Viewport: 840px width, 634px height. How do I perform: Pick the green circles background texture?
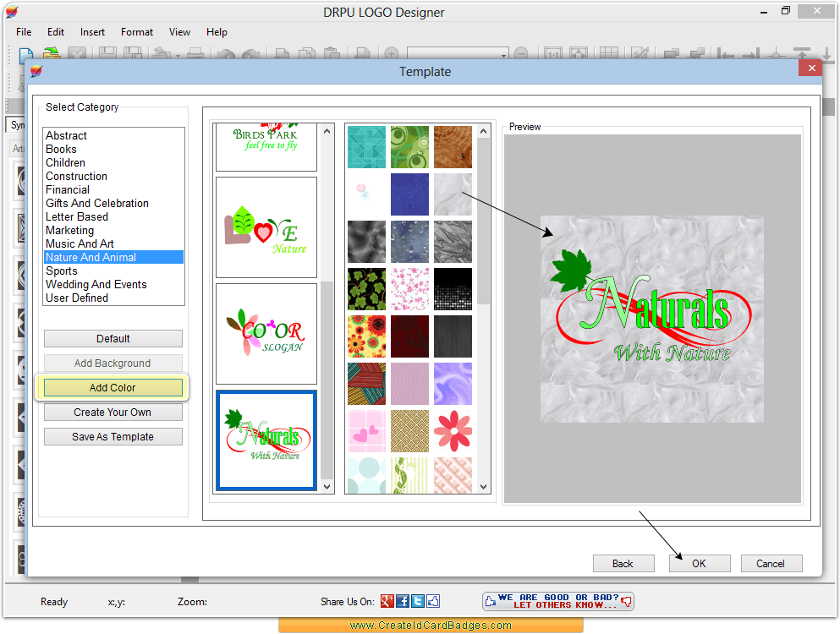click(x=409, y=147)
